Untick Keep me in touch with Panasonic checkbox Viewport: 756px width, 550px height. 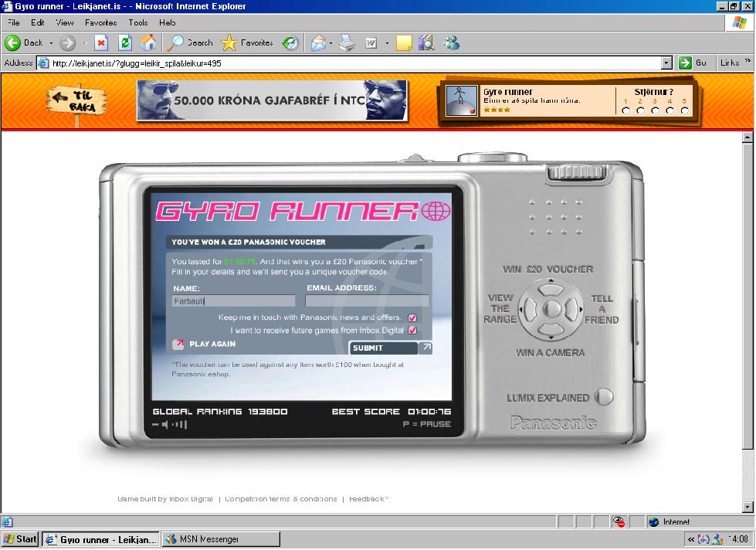click(x=412, y=318)
